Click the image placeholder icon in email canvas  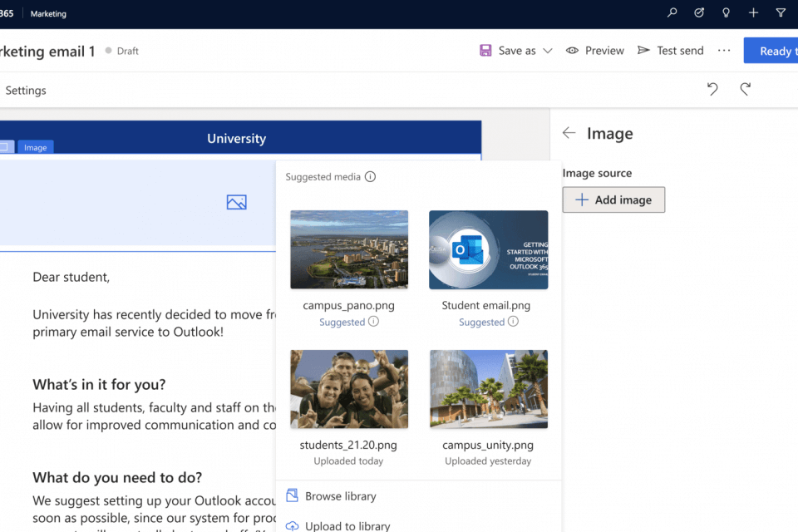(x=236, y=202)
